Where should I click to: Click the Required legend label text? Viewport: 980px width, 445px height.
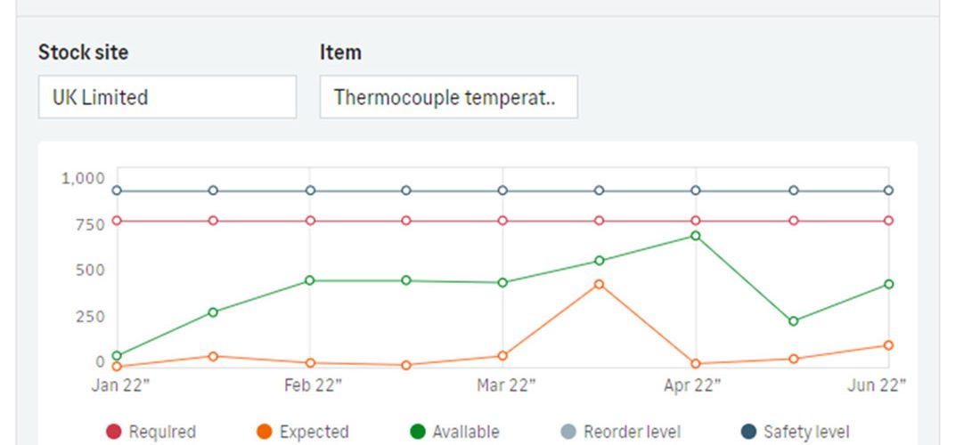(x=162, y=432)
